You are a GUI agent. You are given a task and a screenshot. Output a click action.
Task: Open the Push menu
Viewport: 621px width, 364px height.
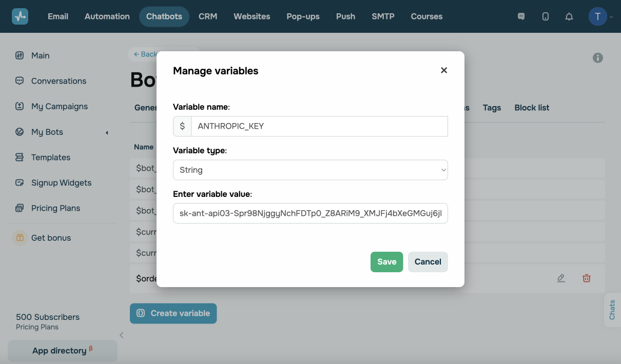(345, 16)
